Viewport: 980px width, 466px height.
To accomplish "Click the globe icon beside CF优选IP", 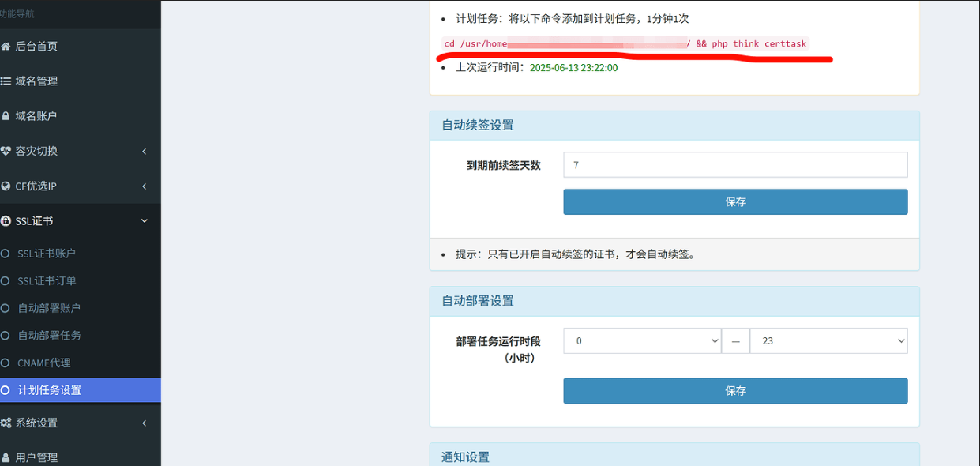I will click(x=6, y=186).
